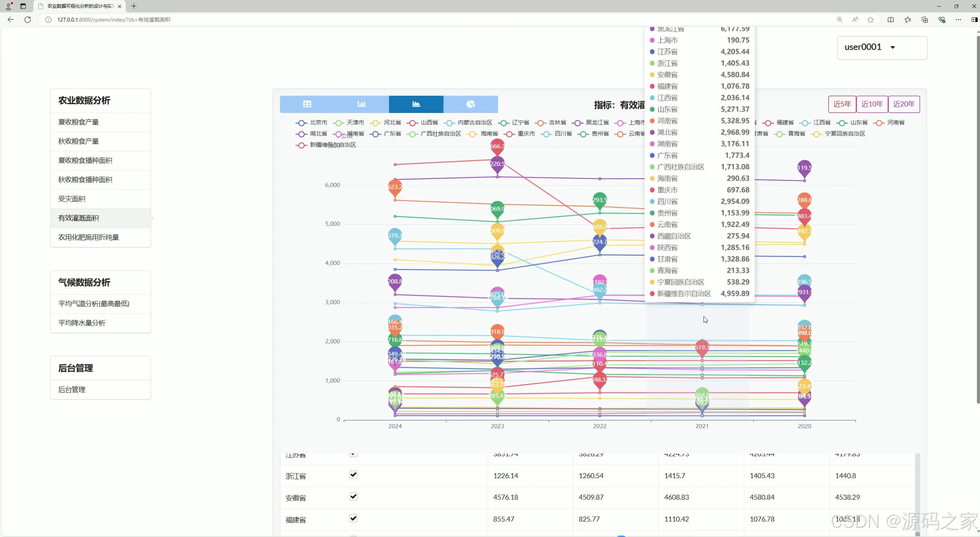Click the 近20年 range button
This screenshot has height=537, width=980.
coord(904,104)
